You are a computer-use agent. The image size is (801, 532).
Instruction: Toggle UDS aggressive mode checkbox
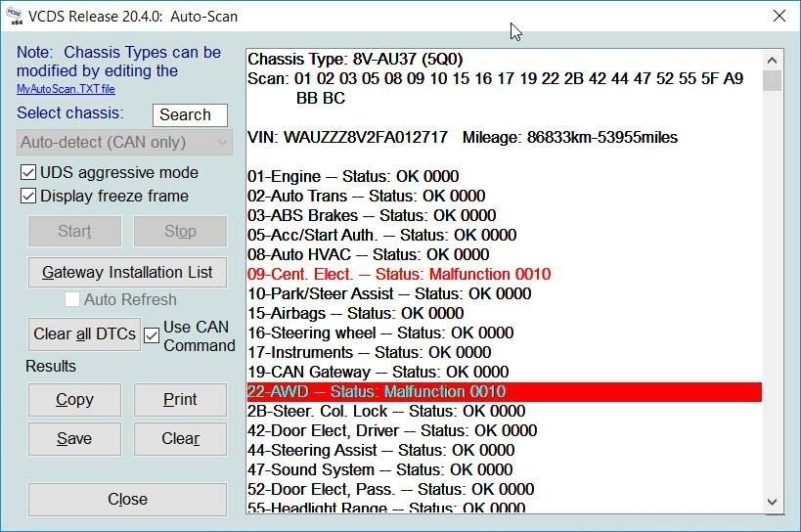[28, 173]
